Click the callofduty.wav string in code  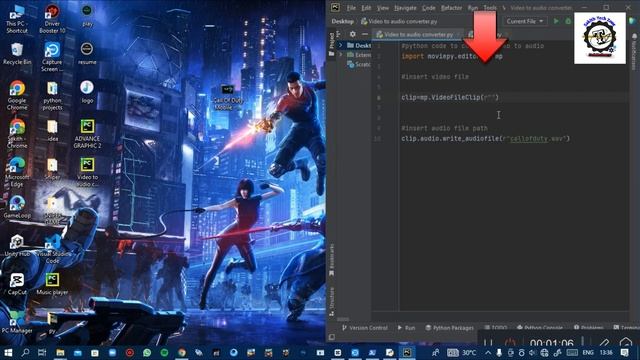point(536,139)
